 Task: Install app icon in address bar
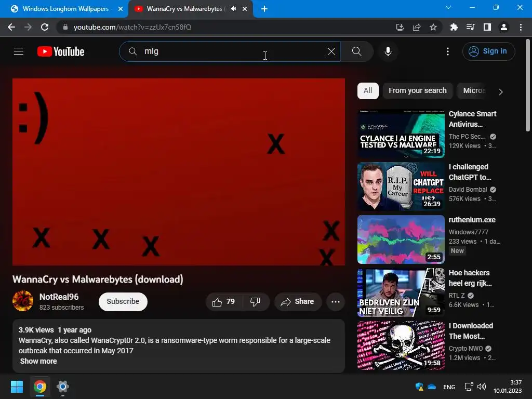click(400, 27)
